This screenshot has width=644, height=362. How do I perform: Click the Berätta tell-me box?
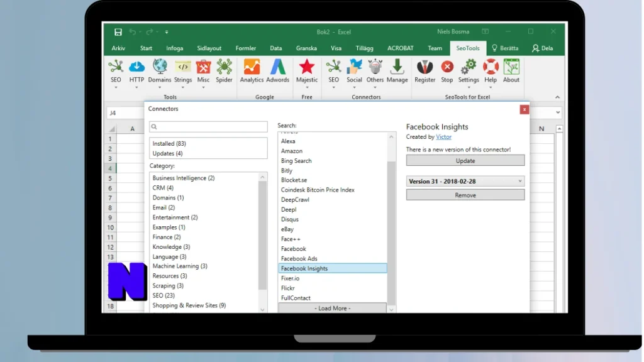(505, 48)
